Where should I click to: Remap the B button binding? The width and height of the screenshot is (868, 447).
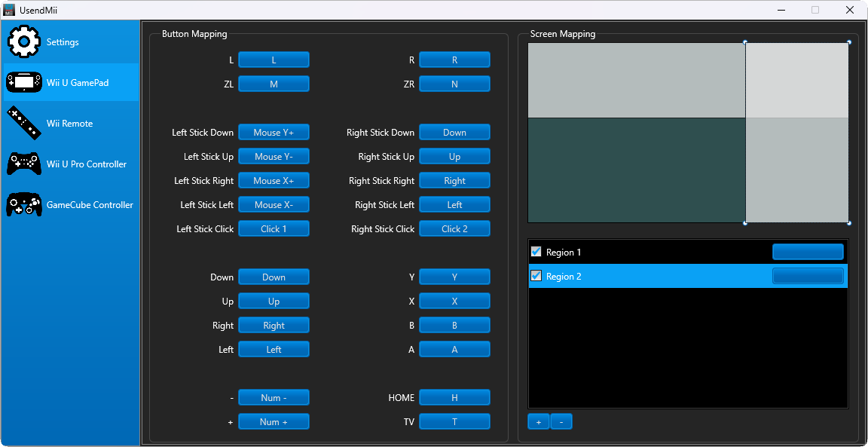tap(454, 325)
